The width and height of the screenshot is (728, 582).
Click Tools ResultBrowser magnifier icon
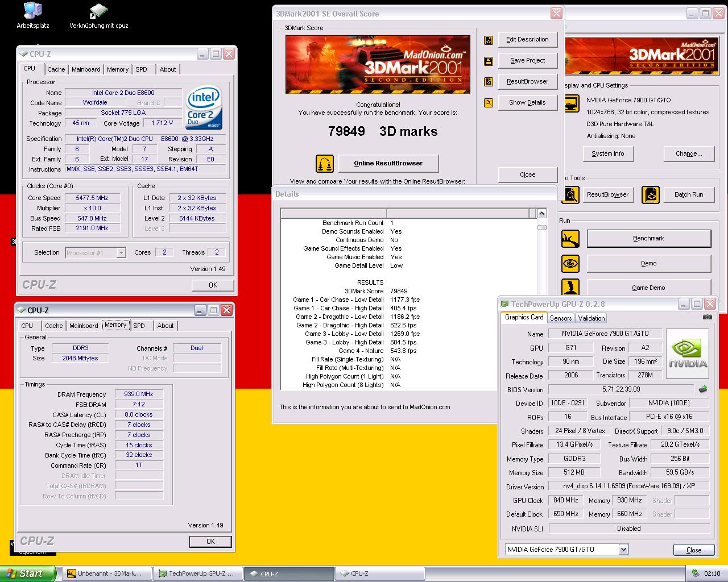pyautogui.click(x=570, y=195)
